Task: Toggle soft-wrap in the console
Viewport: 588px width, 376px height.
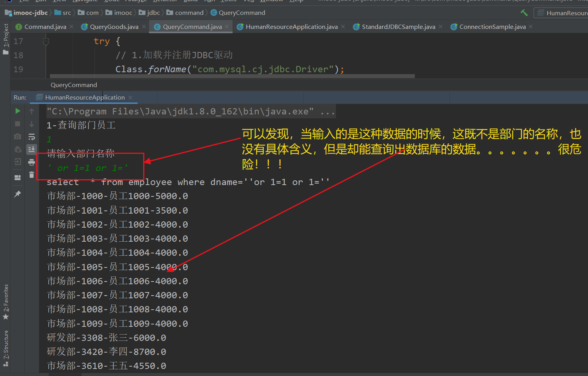Action: pyautogui.click(x=32, y=136)
